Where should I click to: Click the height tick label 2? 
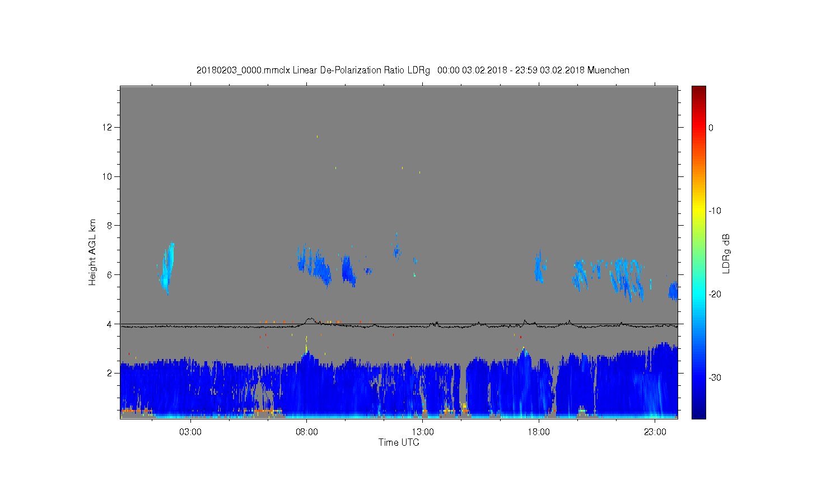click(110, 373)
